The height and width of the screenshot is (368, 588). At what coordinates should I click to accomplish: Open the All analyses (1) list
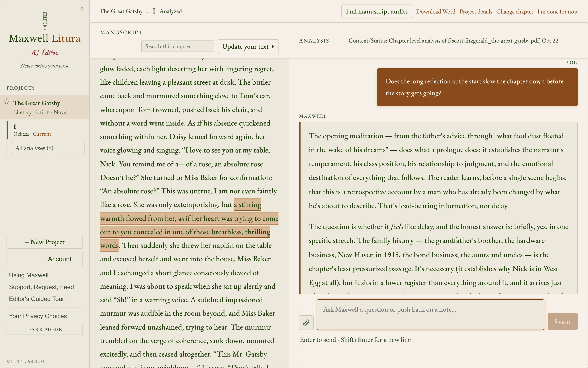[x=48, y=148]
